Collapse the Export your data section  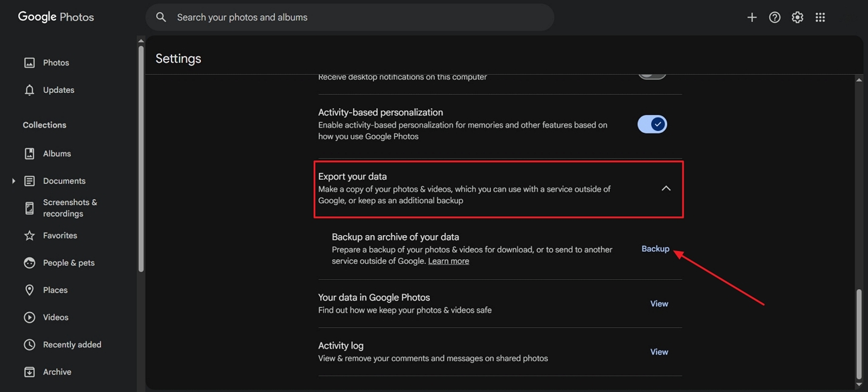click(666, 188)
